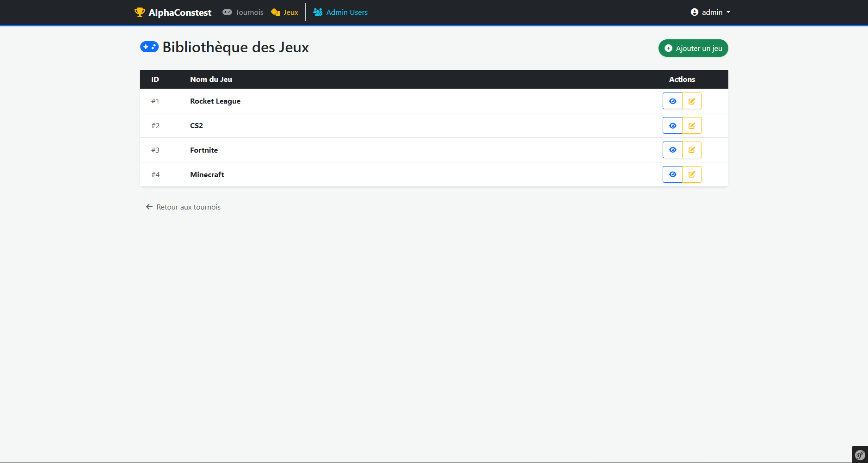View details of CS2 via eye icon

click(x=672, y=125)
